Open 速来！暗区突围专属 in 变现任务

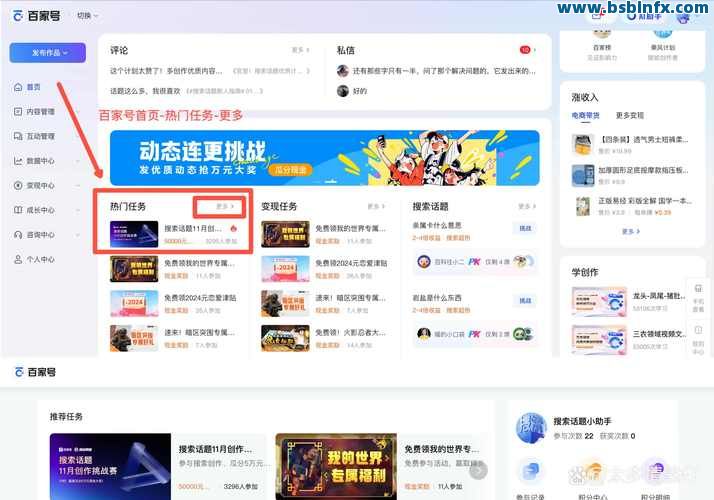coord(350,297)
